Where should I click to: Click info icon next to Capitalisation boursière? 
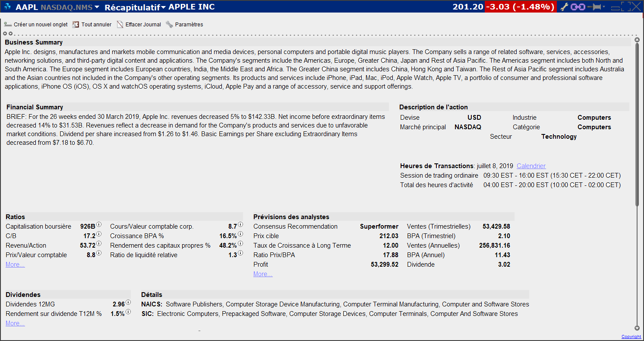click(99, 224)
